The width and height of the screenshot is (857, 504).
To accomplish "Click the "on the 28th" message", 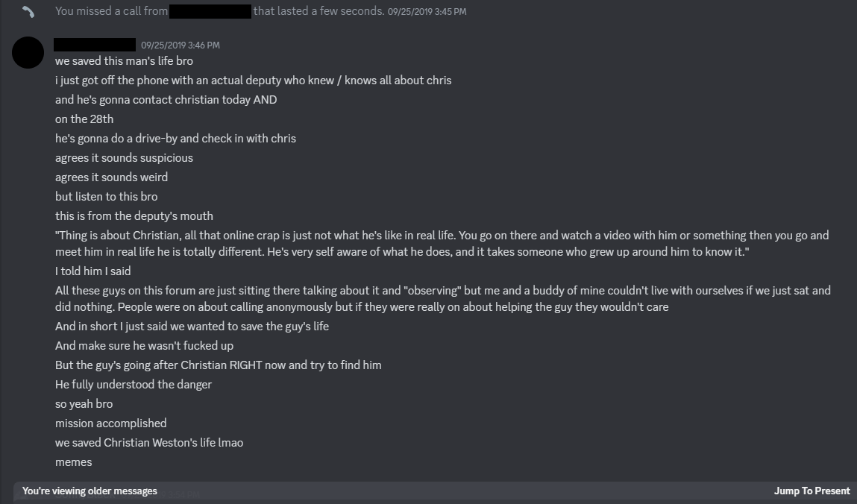I will tap(83, 119).
